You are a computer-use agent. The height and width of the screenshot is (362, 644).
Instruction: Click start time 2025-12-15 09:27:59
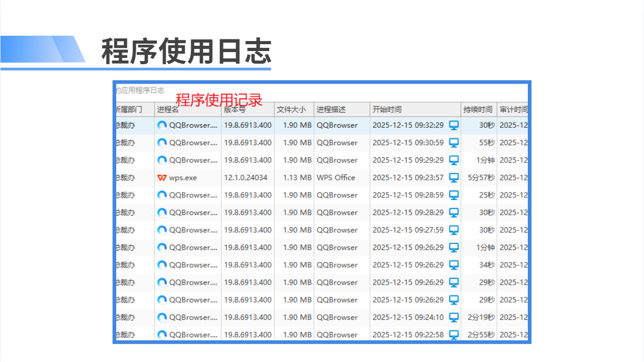(408, 230)
